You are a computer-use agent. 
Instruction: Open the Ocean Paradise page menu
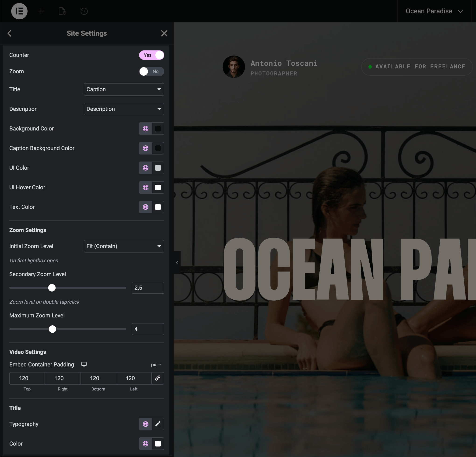pyautogui.click(x=434, y=11)
